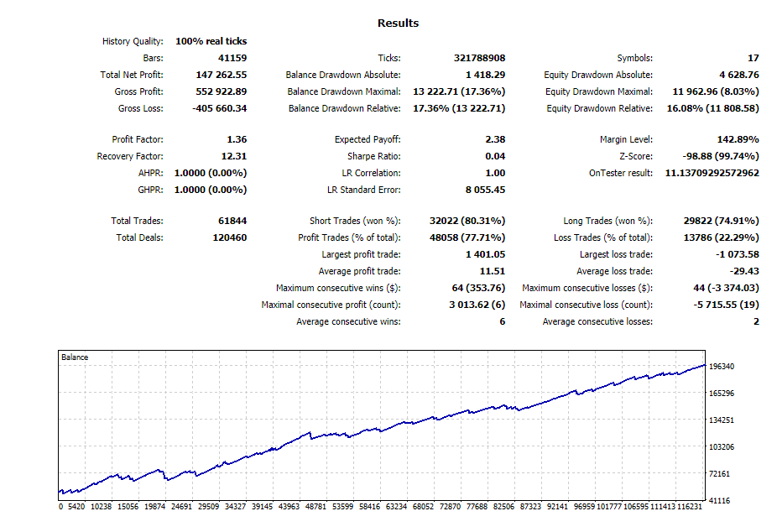Click the Results heading
The image size is (777, 532).
(398, 23)
